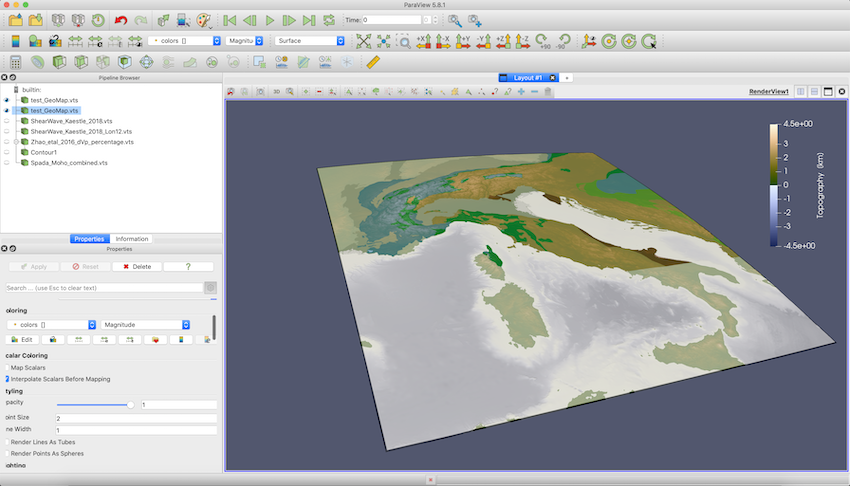Jump to the last animation frame
This screenshot has width=850, height=486.
tap(309, 20)
